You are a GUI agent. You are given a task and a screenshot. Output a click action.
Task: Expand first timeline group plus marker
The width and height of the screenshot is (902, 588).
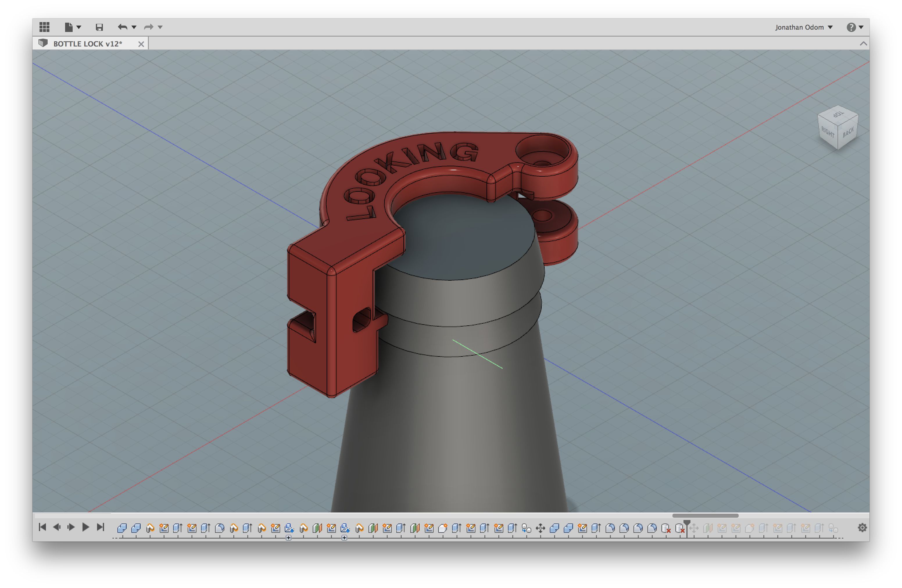[288, 538]
